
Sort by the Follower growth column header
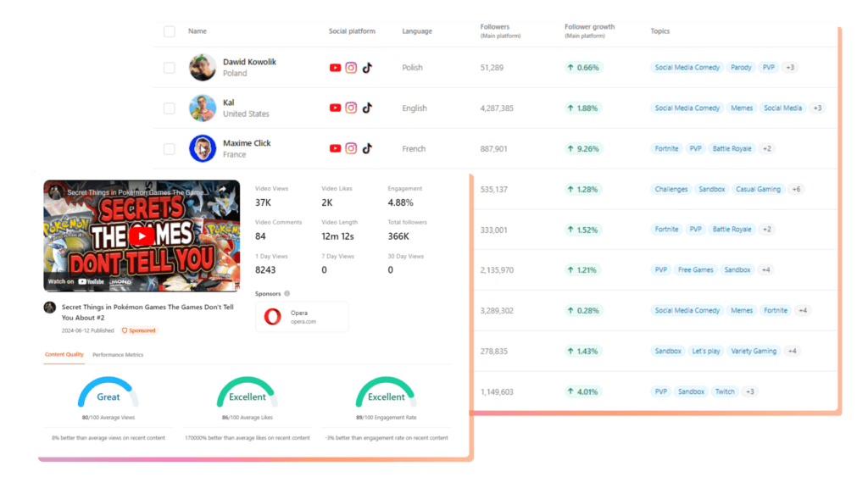click(x=590, y=30)
